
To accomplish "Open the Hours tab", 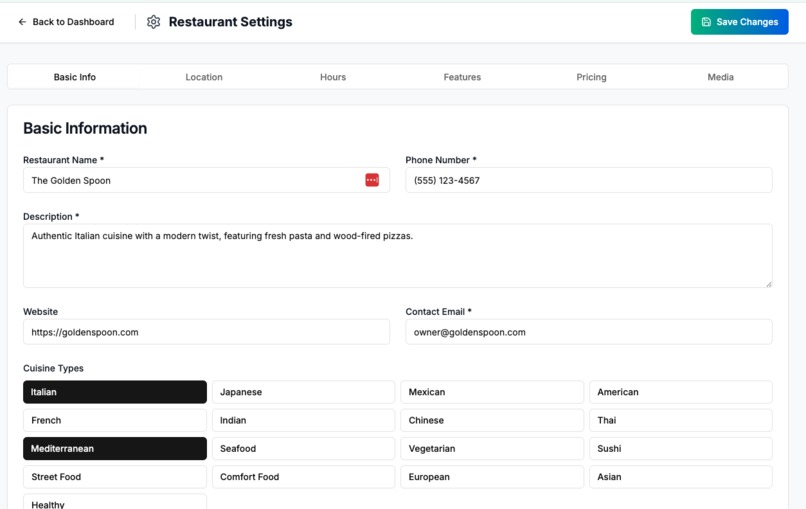I will click(333, 77).
